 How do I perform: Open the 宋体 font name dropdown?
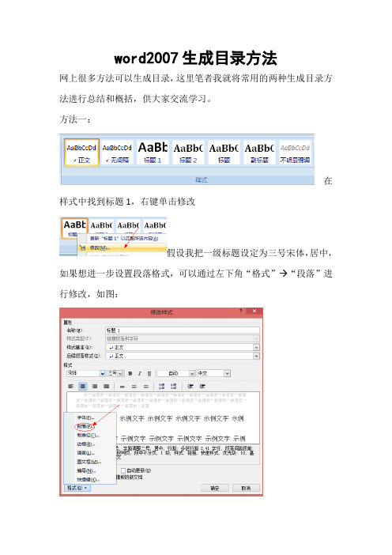[x=102, y=373]
